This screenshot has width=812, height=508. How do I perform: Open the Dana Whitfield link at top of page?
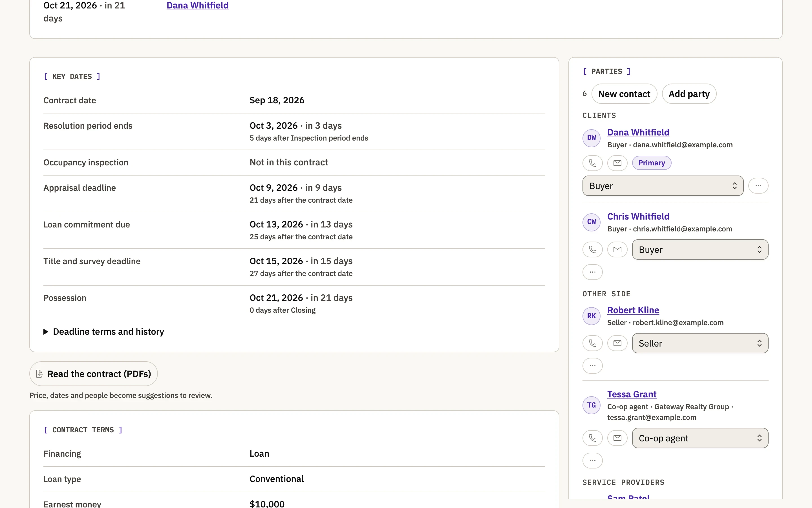click(197, 5)
